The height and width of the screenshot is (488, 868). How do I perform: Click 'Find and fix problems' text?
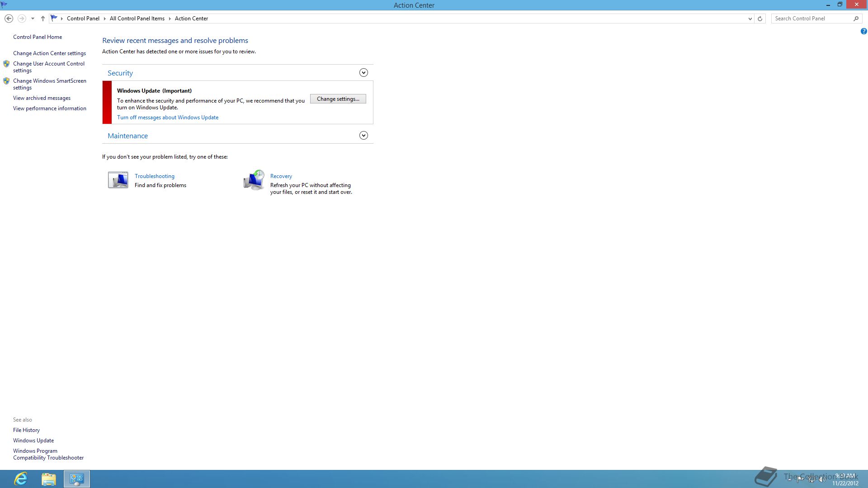click(160, 185)
